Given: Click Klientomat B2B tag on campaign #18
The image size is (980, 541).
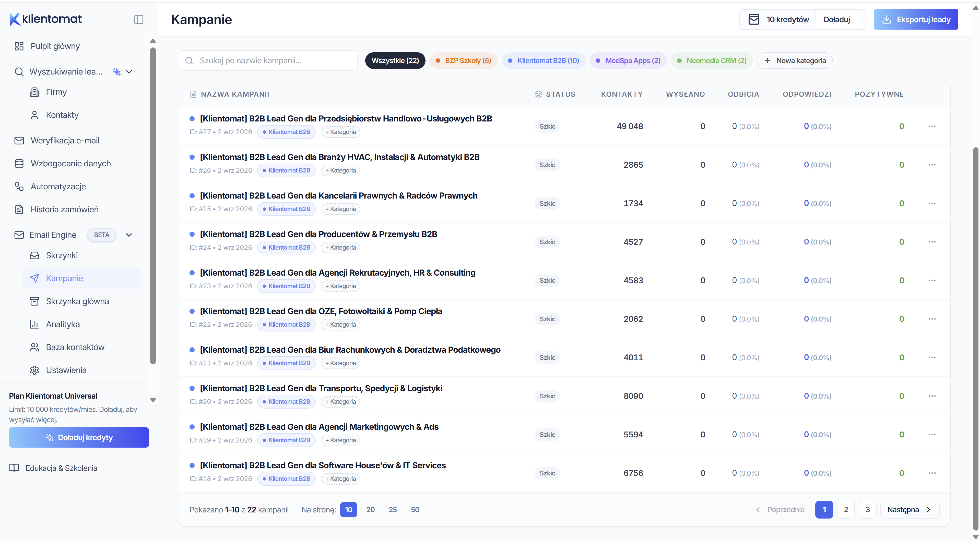Looking at the screenshot, I should click(287, 479).
